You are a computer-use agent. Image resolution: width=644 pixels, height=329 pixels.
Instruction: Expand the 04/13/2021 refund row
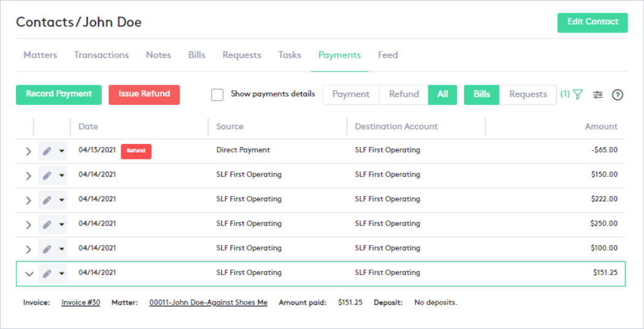coord(28,151)
